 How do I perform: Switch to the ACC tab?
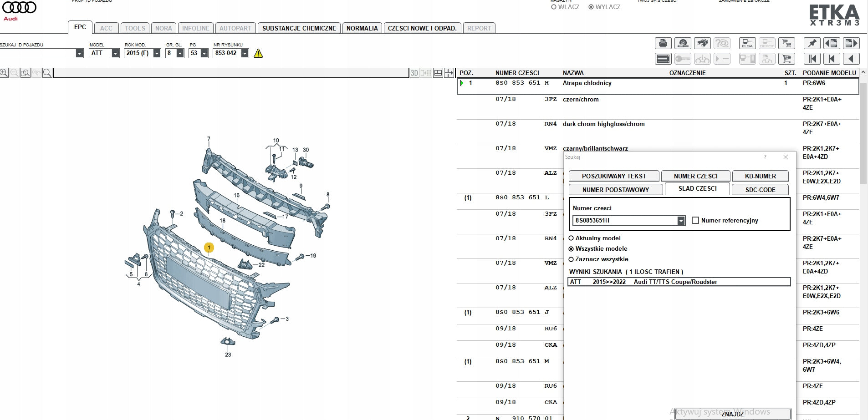click(106, 28)
